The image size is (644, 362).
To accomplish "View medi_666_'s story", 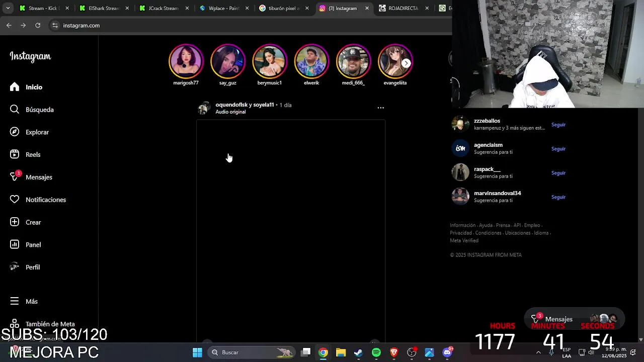I will tap(353, 61).
